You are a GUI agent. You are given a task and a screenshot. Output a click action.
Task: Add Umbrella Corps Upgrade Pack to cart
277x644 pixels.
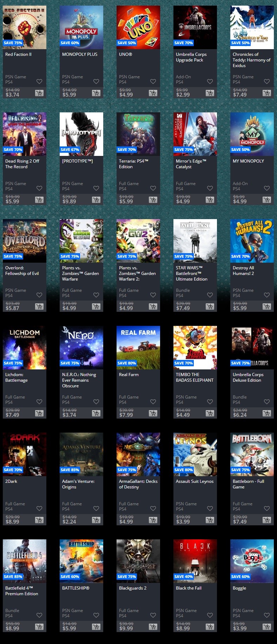pos(210,93)
